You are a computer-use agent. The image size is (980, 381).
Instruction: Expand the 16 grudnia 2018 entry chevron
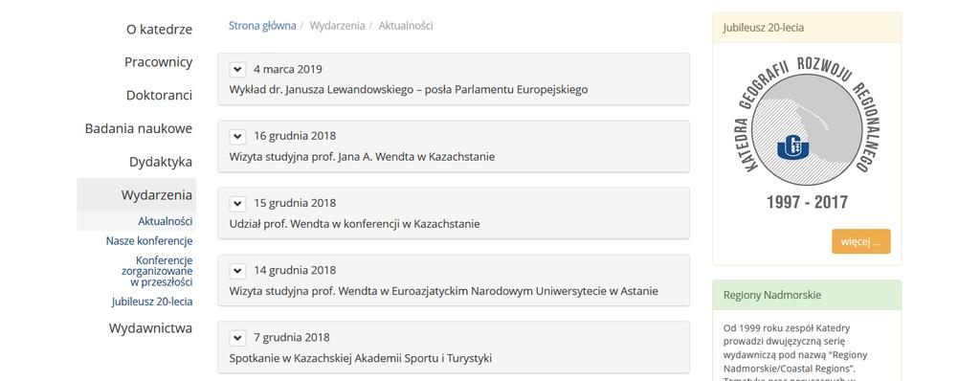(x=237, y=136)
